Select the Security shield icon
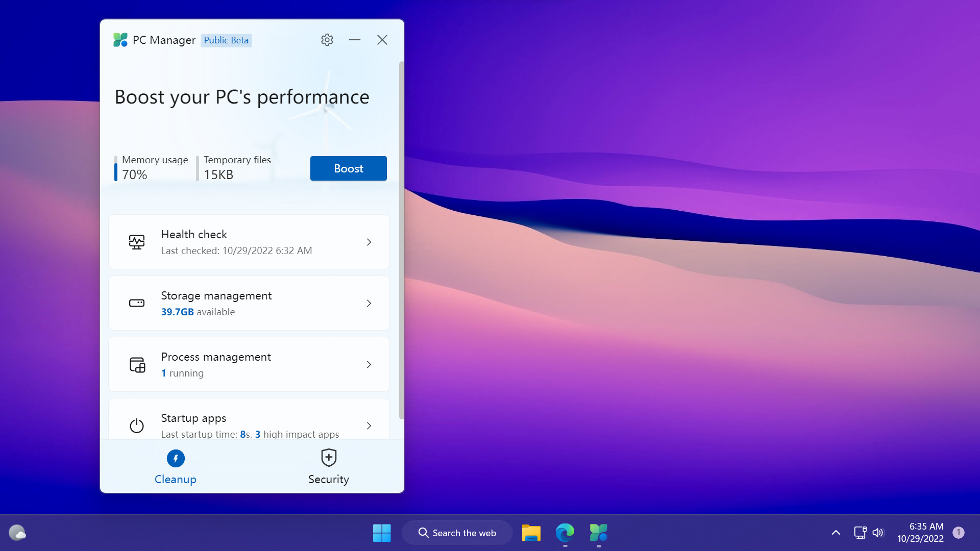The height and width of the screenshot is (551, 980). (328, 458)
